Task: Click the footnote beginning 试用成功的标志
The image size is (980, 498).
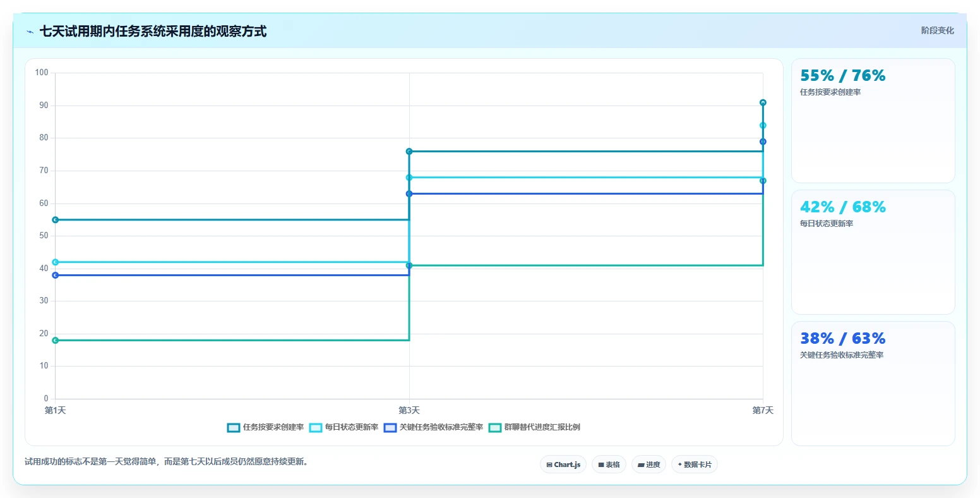Action: pyautogui.click(x=167, y=462)
